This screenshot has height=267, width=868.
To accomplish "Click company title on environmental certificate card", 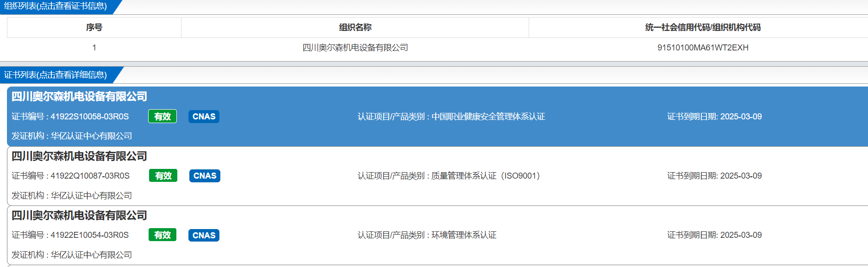I will point(79,215).
